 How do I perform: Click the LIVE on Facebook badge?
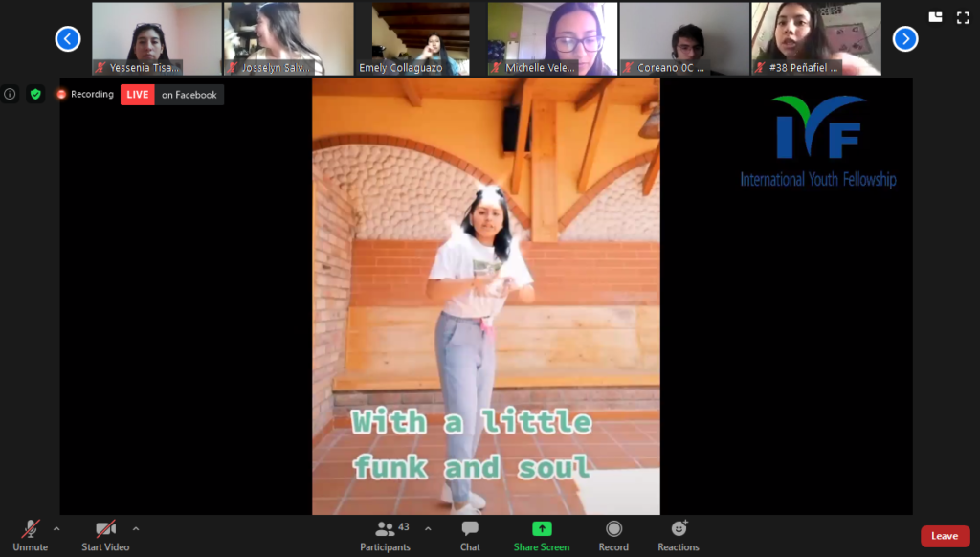(x=172, y=95)
